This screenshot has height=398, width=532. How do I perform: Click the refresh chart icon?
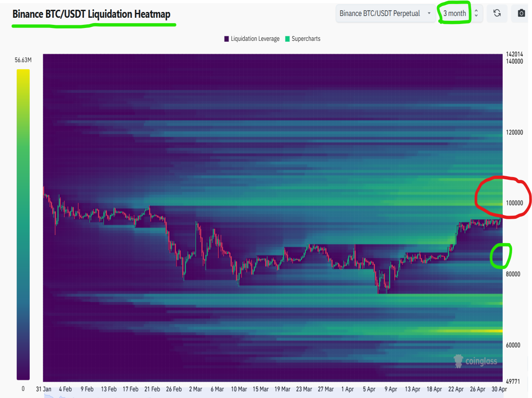point(497,13)
